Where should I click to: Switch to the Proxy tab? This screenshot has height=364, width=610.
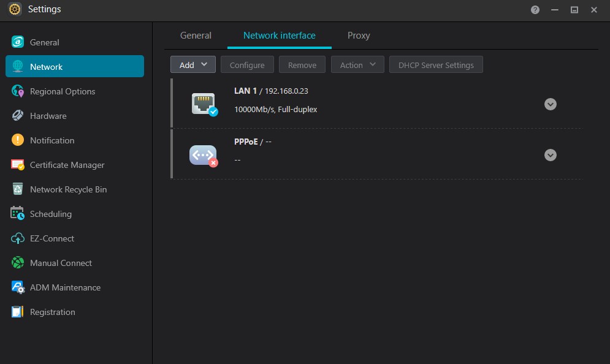(358, 36)
